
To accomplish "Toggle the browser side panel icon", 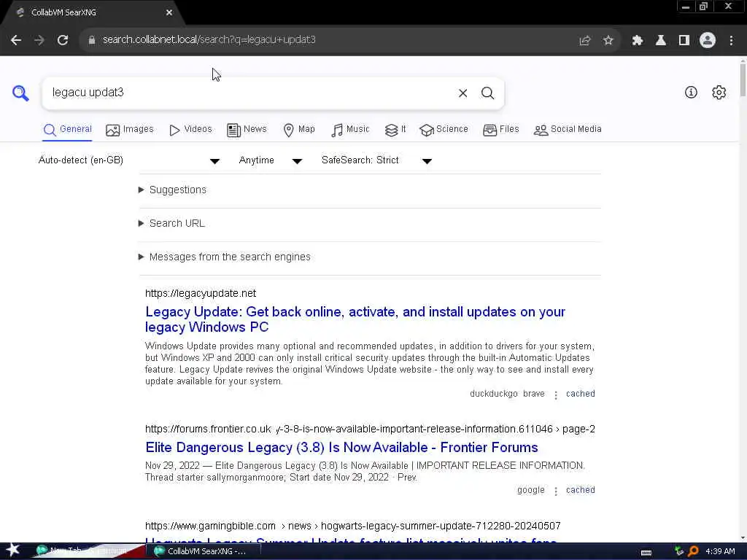I will click(x=684, y=41).
